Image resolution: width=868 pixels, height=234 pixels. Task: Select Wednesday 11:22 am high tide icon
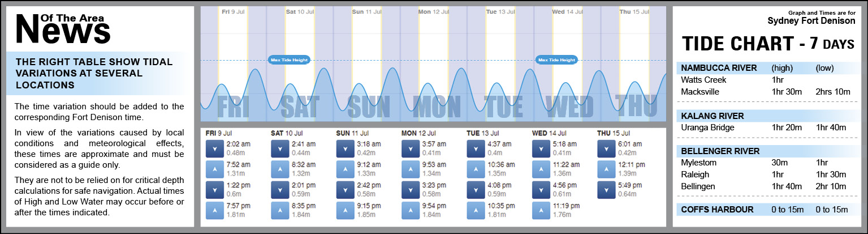541,169
